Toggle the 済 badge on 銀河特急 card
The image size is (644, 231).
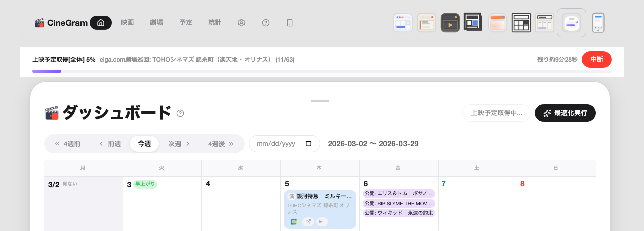pyautogui.click(x=291, y=196)
